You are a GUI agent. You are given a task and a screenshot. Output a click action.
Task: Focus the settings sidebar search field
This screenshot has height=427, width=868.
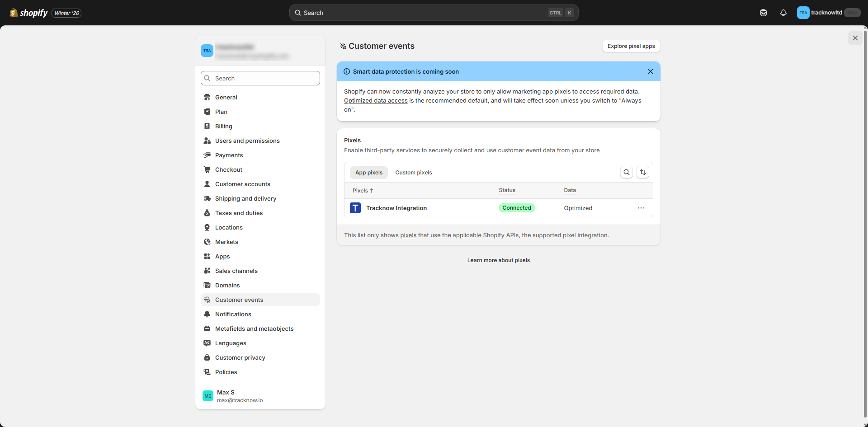(260, 78)
